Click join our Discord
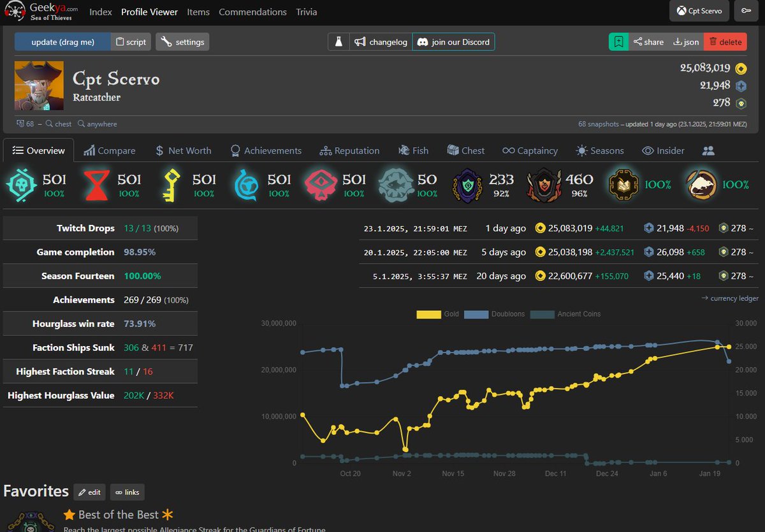The width and height of the screenshot is (765, 532). (453, 42)
